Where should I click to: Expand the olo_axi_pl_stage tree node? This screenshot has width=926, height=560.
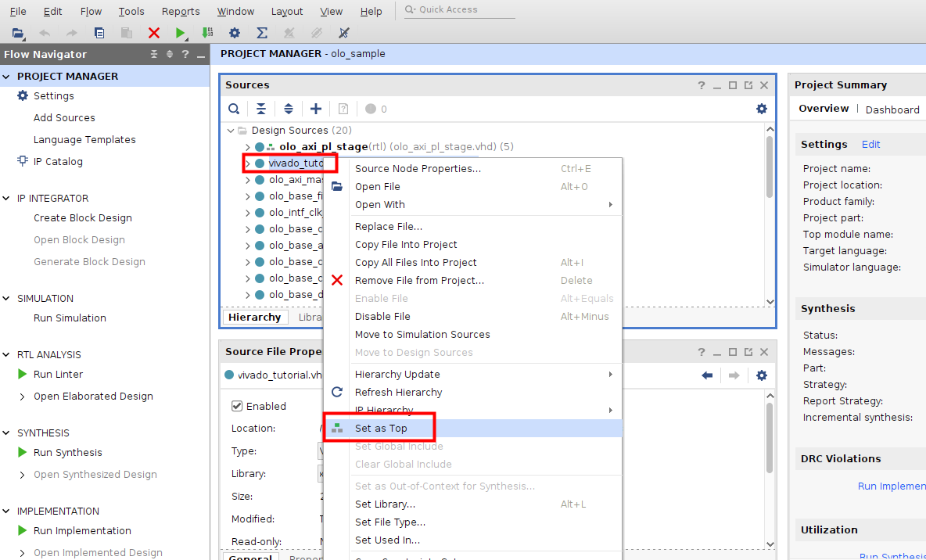click(248, 146)
